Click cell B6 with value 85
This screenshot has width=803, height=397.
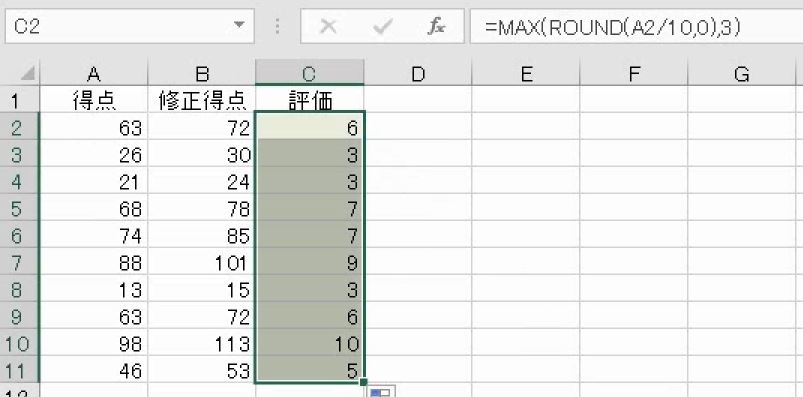tap(202, 235)
